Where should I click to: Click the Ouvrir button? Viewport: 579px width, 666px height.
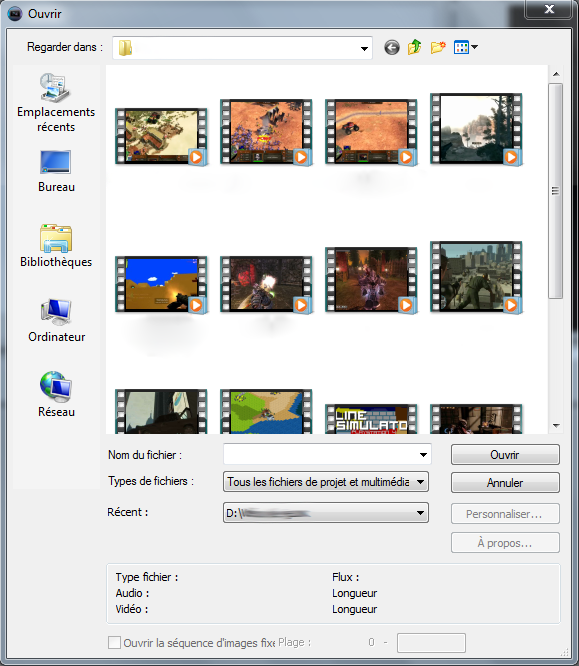coord(505,455)
